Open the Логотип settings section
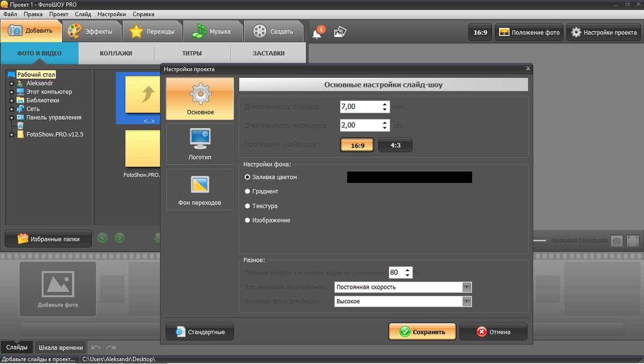 [x=200, y=144]
